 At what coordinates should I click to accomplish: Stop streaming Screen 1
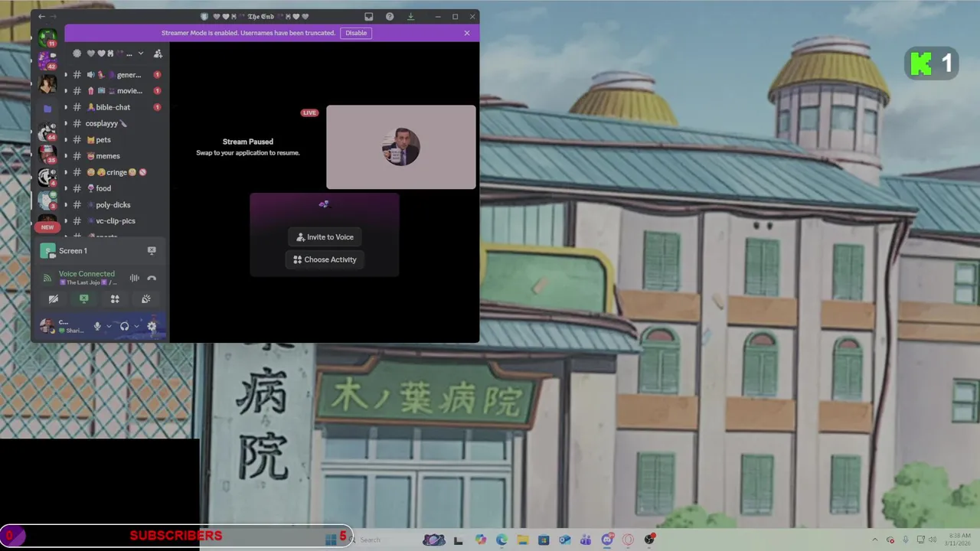tap(152, 250)
